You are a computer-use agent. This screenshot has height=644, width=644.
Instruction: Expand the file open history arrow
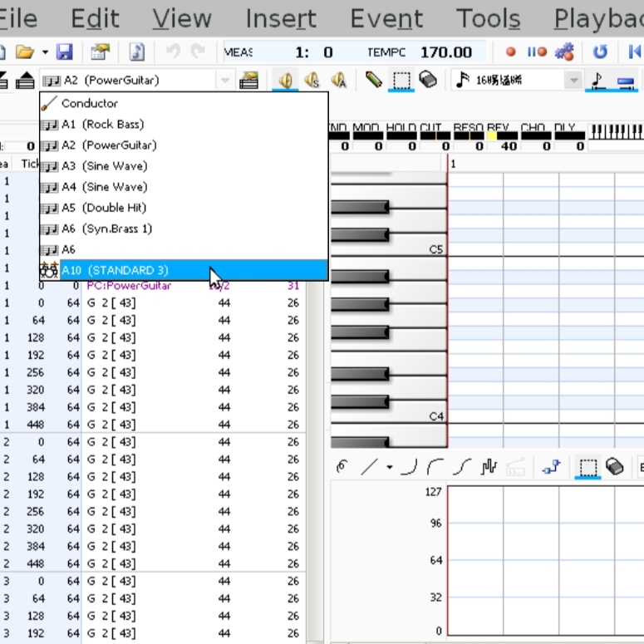(x=45, y=52)
